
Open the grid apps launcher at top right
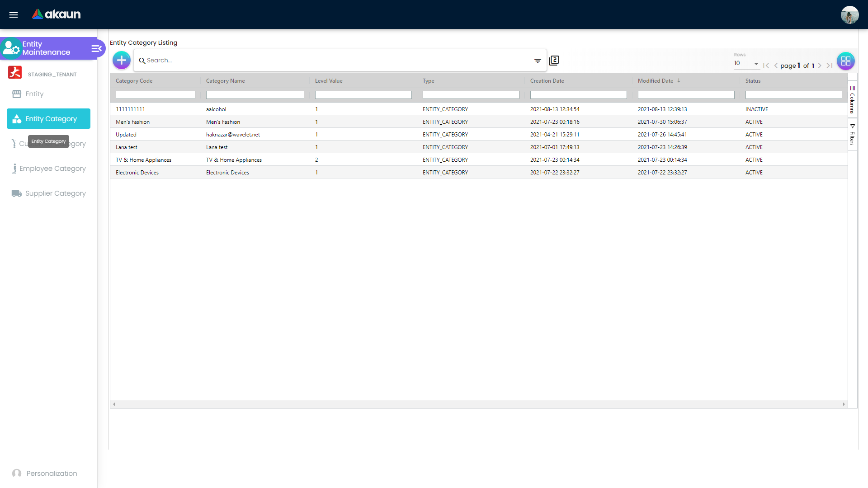(x=846, y=61)
